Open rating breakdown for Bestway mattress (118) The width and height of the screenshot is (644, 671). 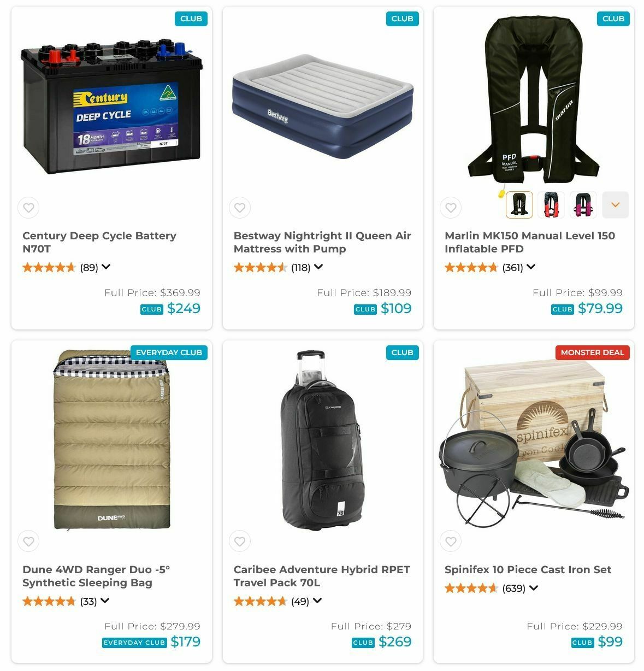coord(318,267)
